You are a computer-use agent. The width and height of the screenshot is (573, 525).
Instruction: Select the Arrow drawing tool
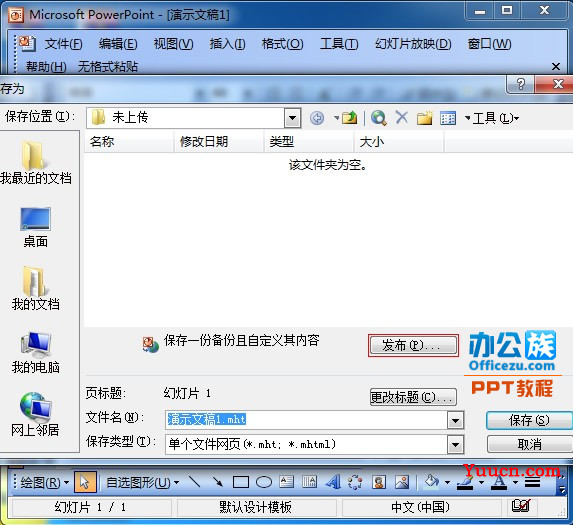point(218,482)
